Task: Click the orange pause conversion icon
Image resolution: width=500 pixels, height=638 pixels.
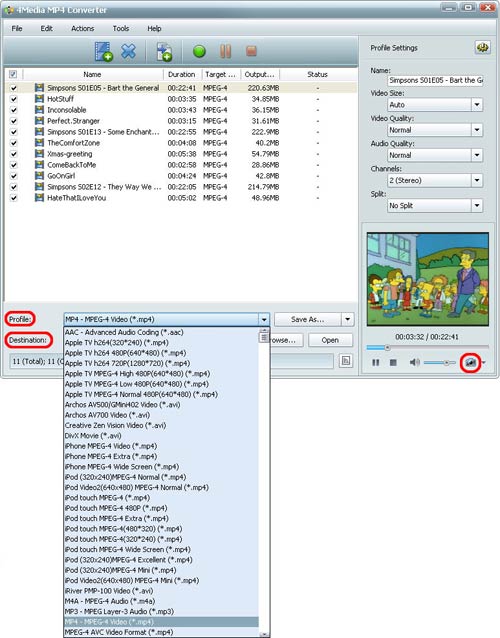Action: [225, 51]
